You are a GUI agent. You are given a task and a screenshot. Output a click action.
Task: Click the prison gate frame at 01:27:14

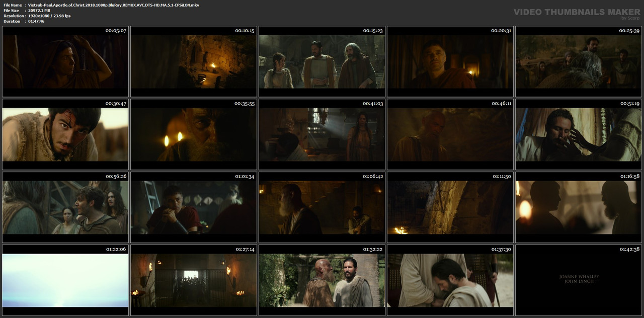click(194, 280)
